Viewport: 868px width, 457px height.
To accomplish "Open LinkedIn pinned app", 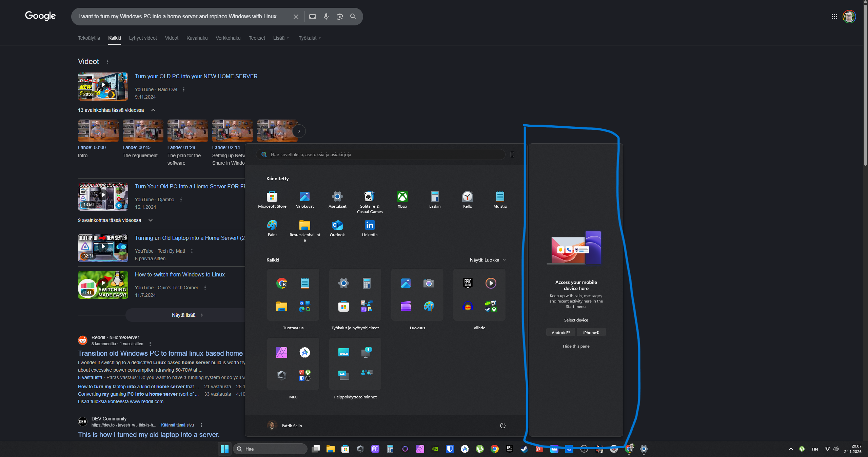I will click(x=370, y=228).
